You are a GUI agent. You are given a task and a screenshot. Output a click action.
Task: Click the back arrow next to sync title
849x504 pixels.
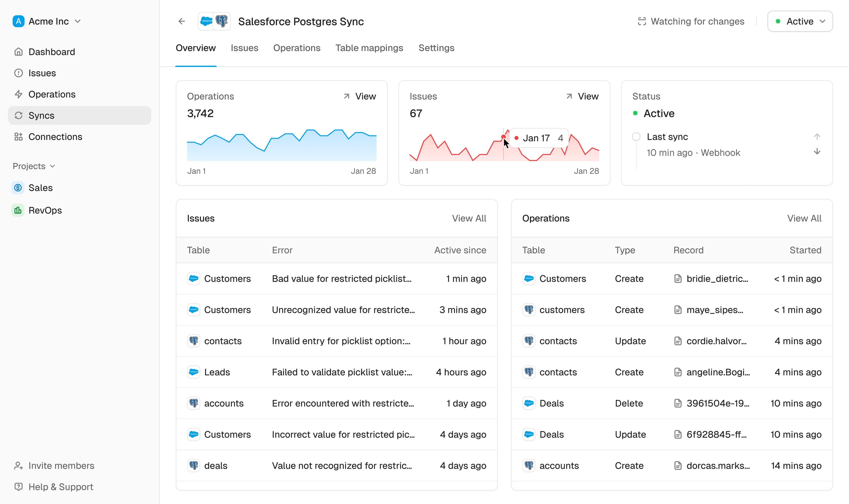coord(181,21)
